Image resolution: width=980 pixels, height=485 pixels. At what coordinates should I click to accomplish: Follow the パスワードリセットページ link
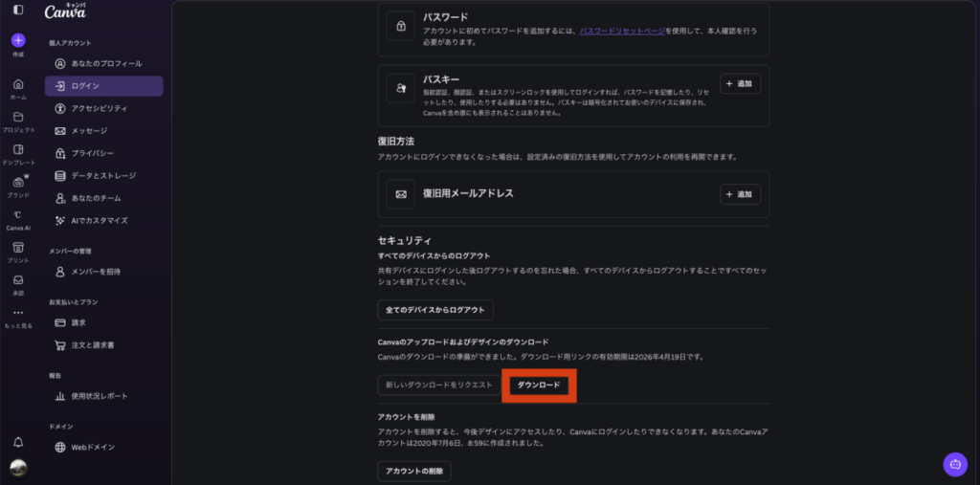pyautogui.click(x=622, y=31)
